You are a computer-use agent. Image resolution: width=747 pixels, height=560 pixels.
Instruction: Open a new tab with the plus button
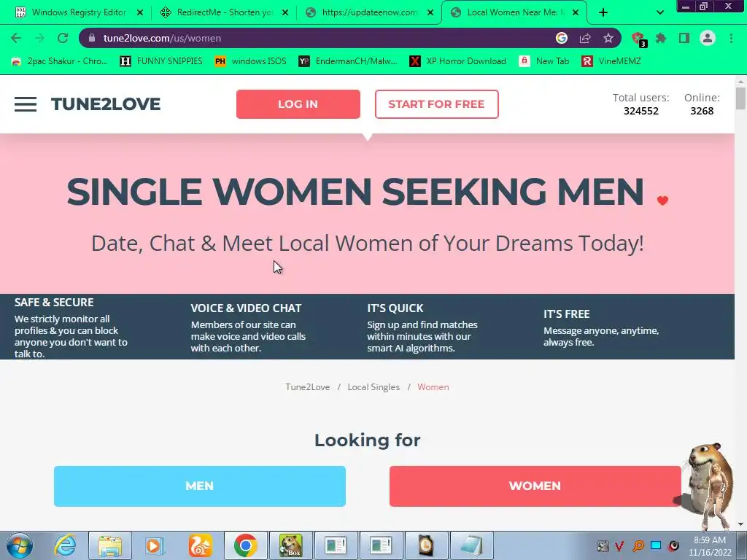(603, 12)
